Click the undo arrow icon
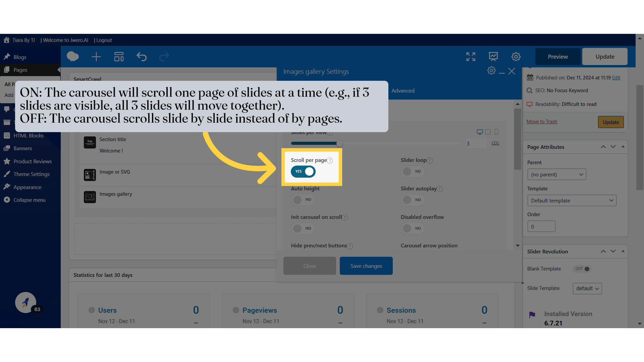The height and width of the screenshot is (362, 644). (142, 57)
